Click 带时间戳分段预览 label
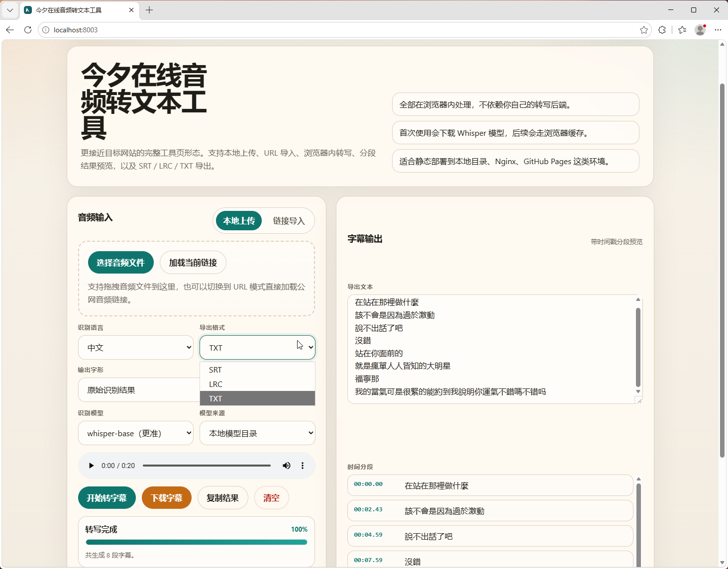This screenshot has height=569, width=728. [617, 242]
